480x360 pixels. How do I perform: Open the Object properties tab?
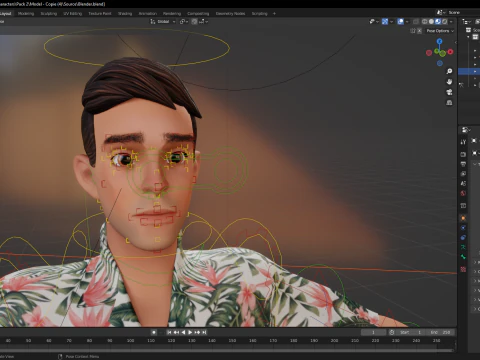tap(463, 218)
